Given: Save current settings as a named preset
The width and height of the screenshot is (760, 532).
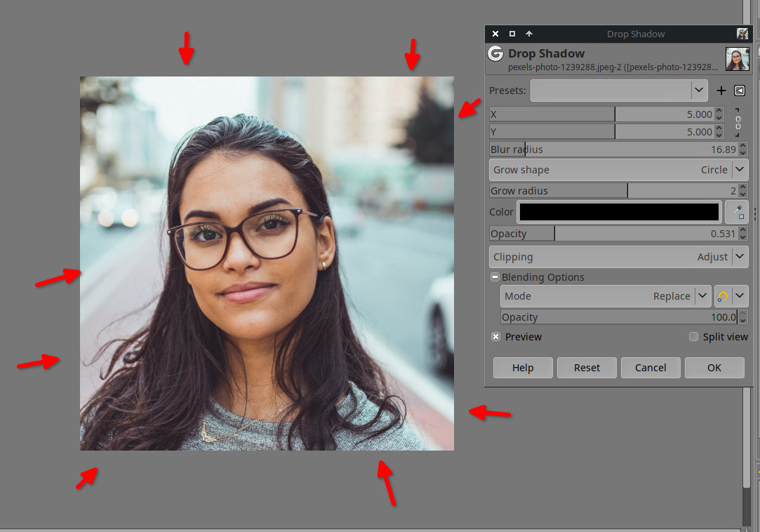Looking at the screenshot, I should tap(721, 91).
